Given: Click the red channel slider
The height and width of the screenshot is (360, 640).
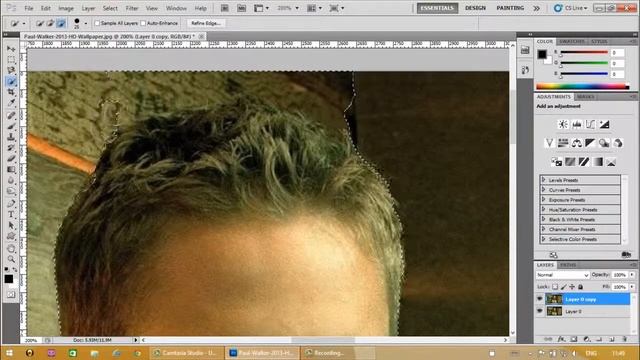Looking at the screenshot, I should (x=584, y=53).
